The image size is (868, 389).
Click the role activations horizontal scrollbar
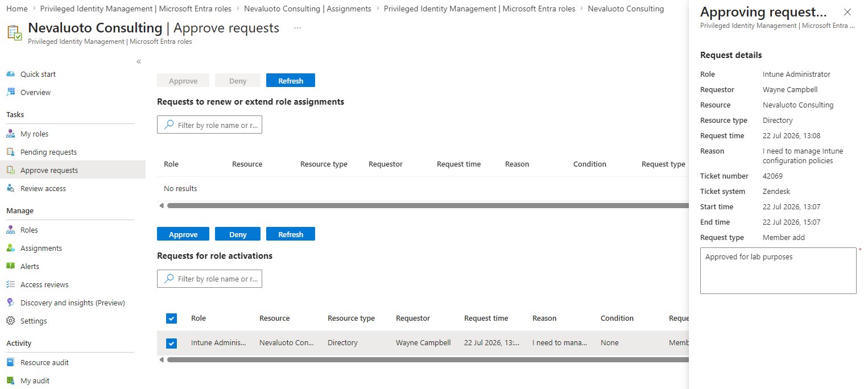coord(427,359)
